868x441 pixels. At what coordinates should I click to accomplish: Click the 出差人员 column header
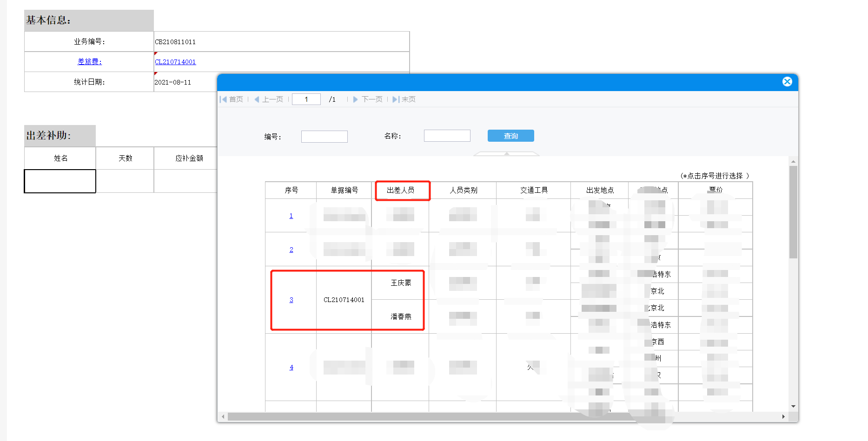point(401,191)
